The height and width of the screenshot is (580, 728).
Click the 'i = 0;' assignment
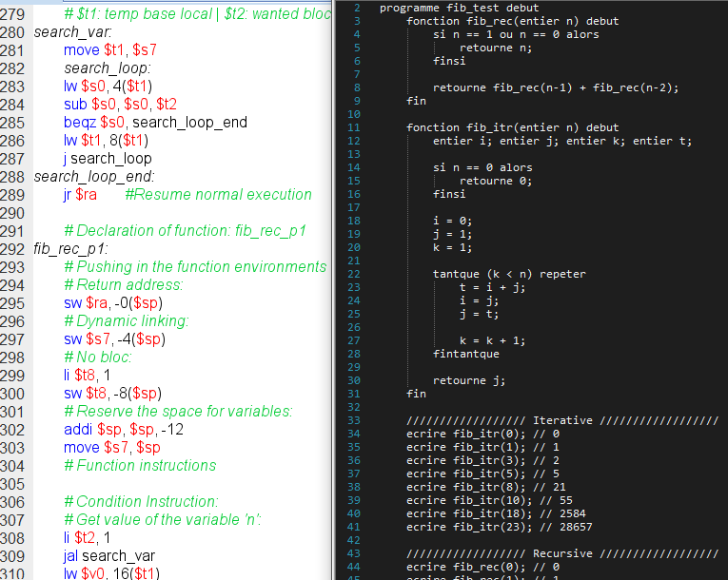[x=452, y=221]
